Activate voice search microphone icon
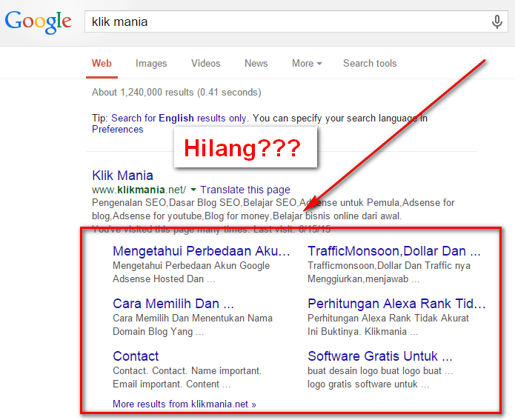515x420 pixels. 497,22
